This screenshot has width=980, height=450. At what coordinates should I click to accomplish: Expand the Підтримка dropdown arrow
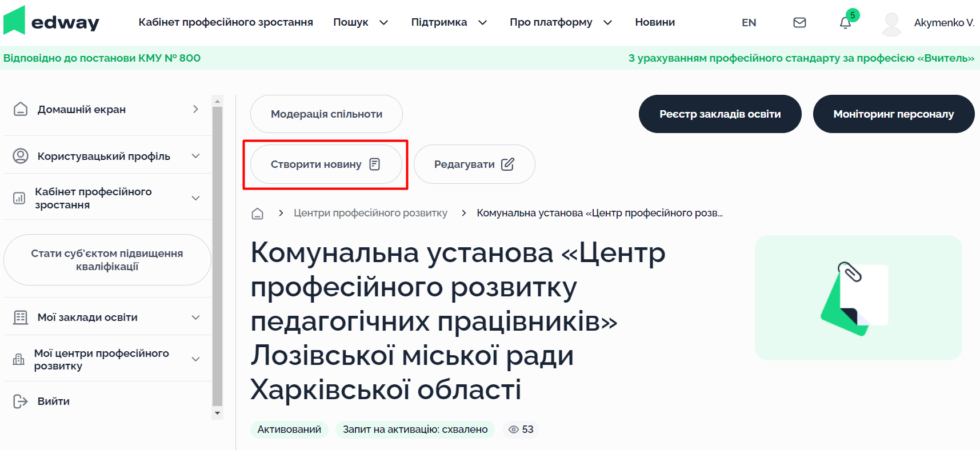[x=482, y=23]
